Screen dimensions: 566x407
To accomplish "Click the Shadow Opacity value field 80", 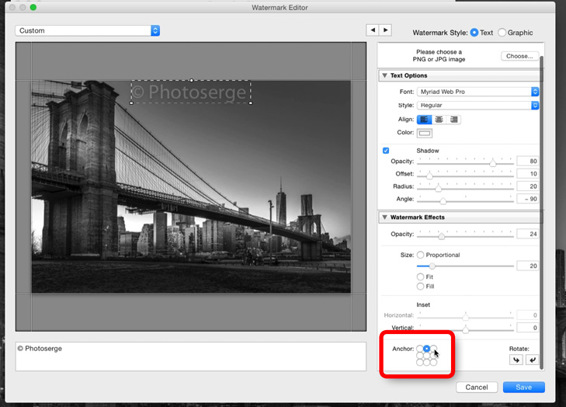I will (528, 161).
